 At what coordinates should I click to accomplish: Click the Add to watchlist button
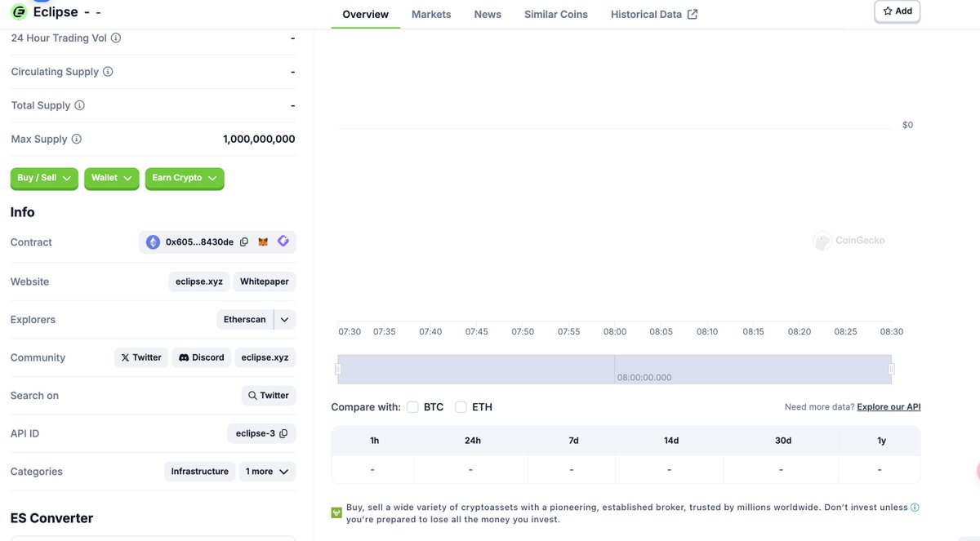pos(898,11)
